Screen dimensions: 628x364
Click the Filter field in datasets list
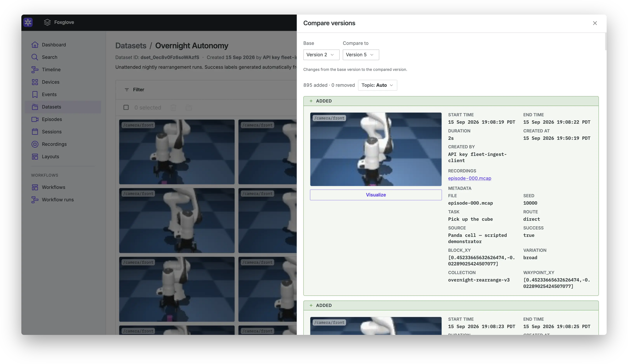[206, 90]
